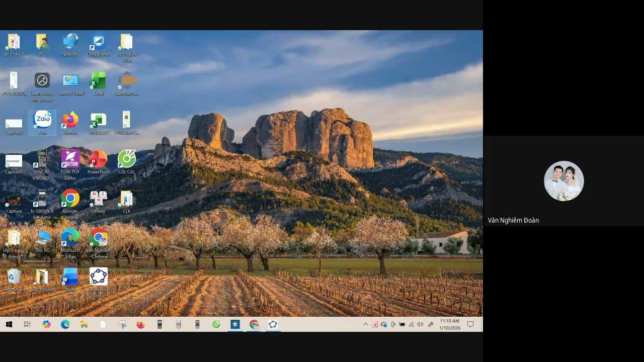Open the GaomonTa... tablet shortcut
The image size is (644, 362).
pyautogui.click(x=126, y=84)
